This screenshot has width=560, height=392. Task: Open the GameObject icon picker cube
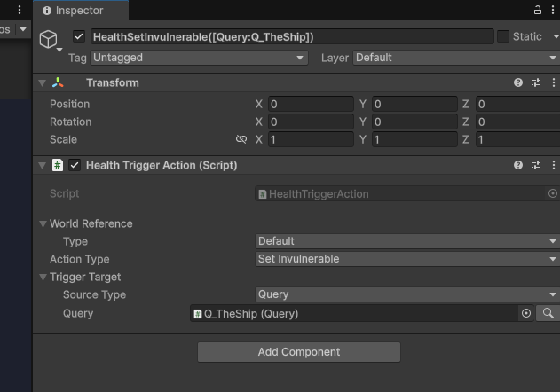tap(48, 39)
